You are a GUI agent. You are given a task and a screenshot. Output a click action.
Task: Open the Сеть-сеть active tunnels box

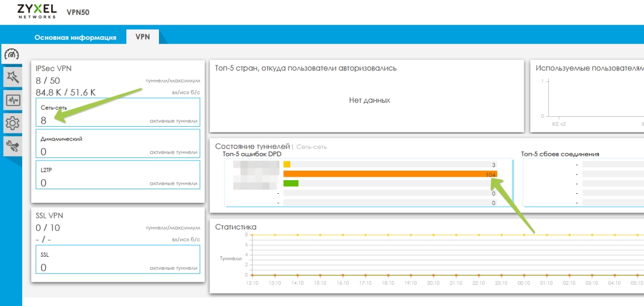[x=118, y=112]
